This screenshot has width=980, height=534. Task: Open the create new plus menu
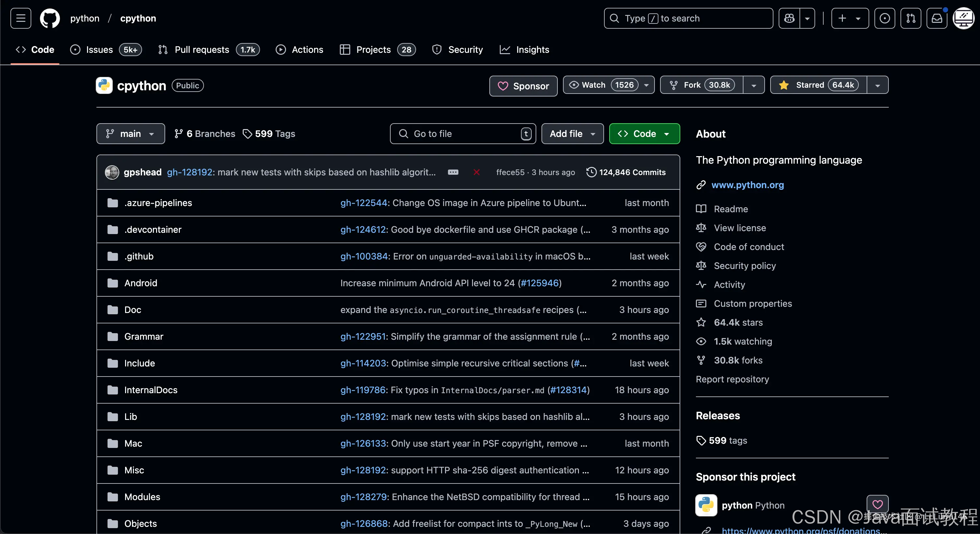[850, 18]
